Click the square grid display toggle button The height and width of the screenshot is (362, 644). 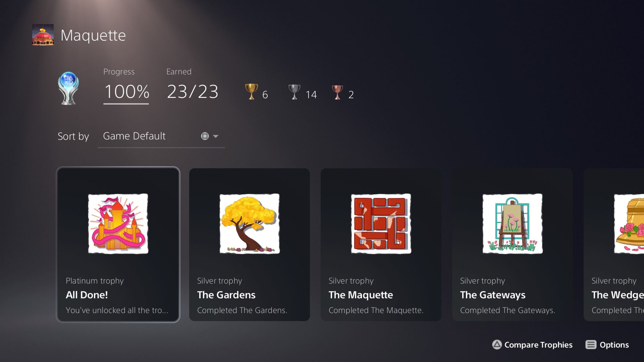coord(204,136)
